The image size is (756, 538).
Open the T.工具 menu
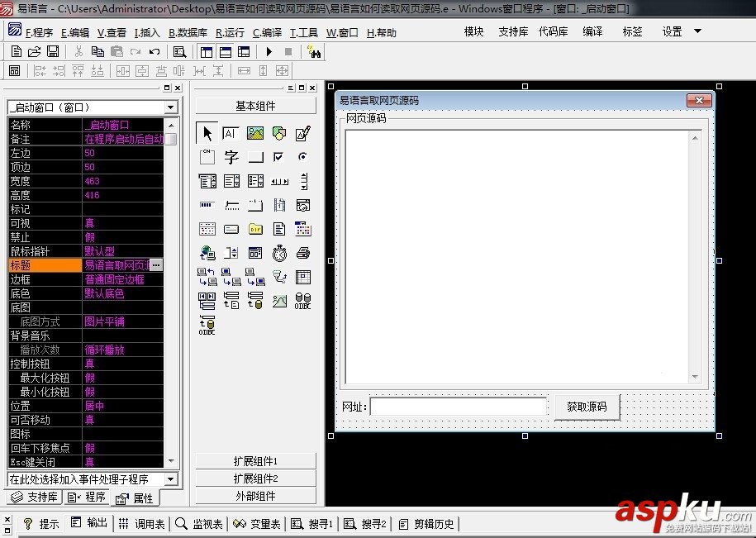point(304,33)
